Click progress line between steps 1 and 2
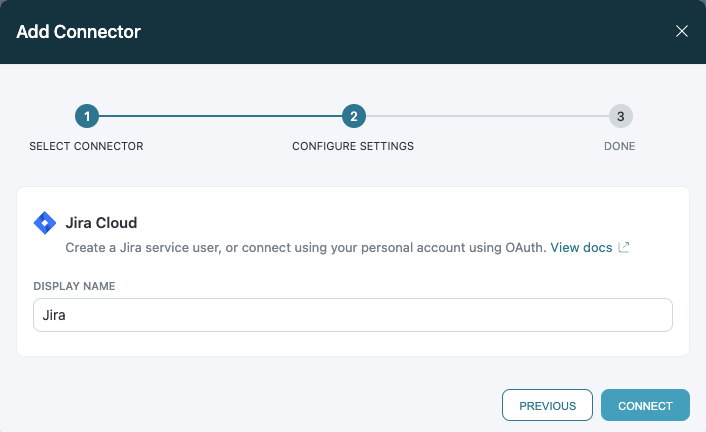 220,116
